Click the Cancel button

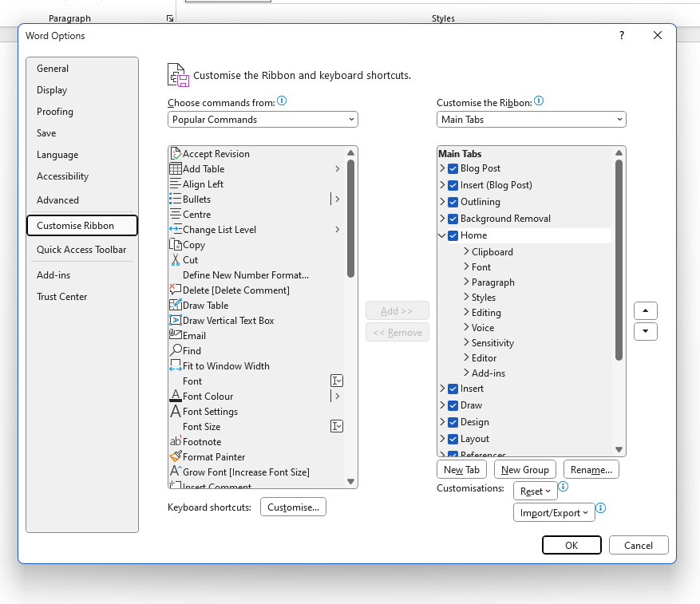[639, 545]
